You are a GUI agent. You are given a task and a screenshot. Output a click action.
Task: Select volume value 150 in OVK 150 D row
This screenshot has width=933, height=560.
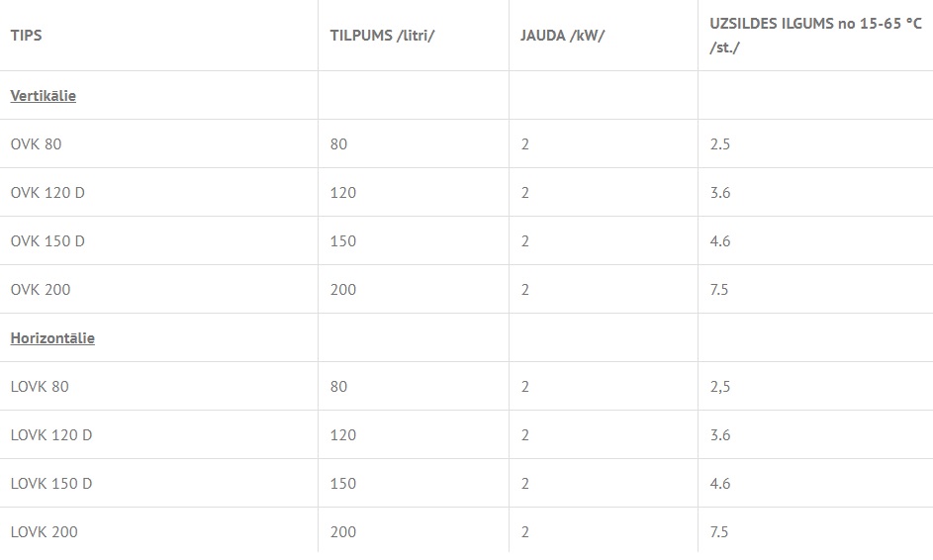coord(343,241)
